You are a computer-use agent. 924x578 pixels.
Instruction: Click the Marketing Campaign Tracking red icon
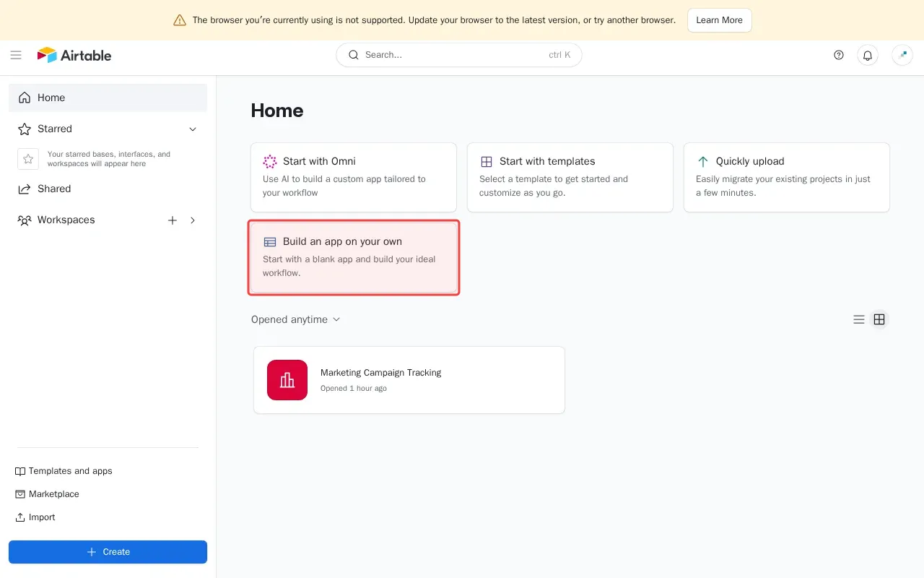287,380
